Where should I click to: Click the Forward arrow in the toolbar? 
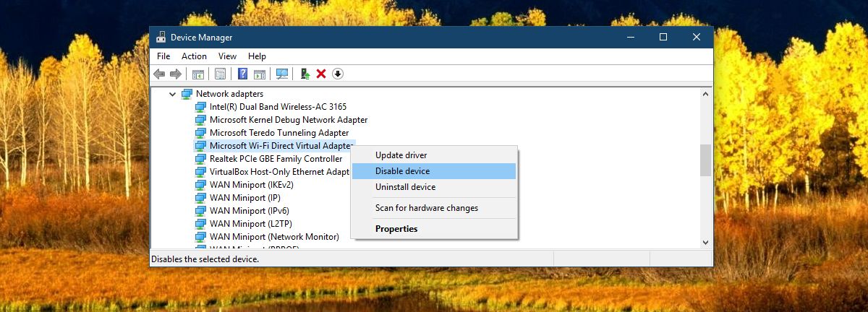pyautogui.click(x=176, y=74)
